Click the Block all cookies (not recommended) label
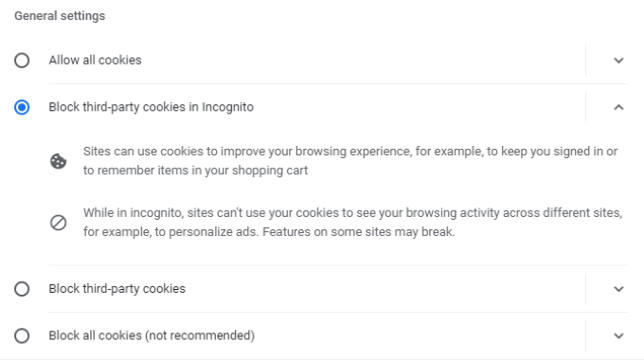The width and height of the screenshot is (644, 361). click(152, 335)
